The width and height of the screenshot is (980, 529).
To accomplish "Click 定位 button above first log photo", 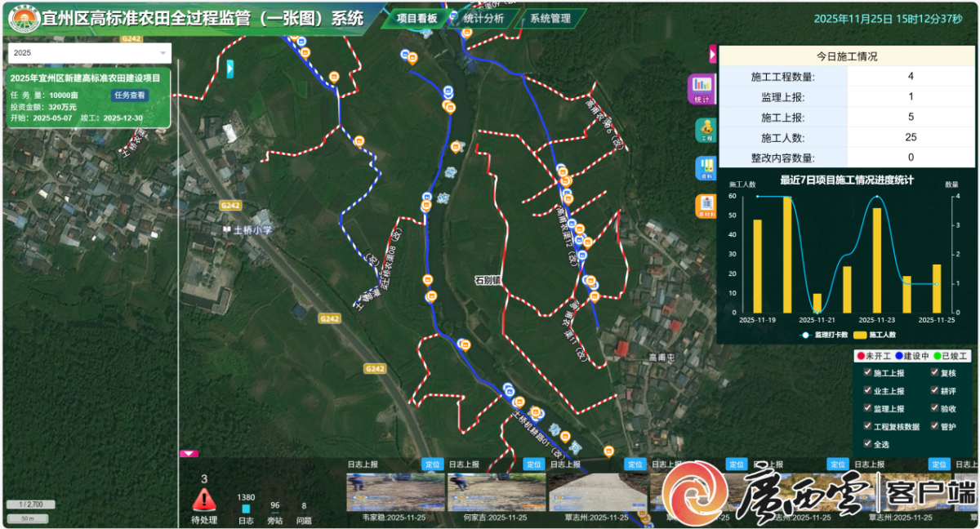I will 433,465.
